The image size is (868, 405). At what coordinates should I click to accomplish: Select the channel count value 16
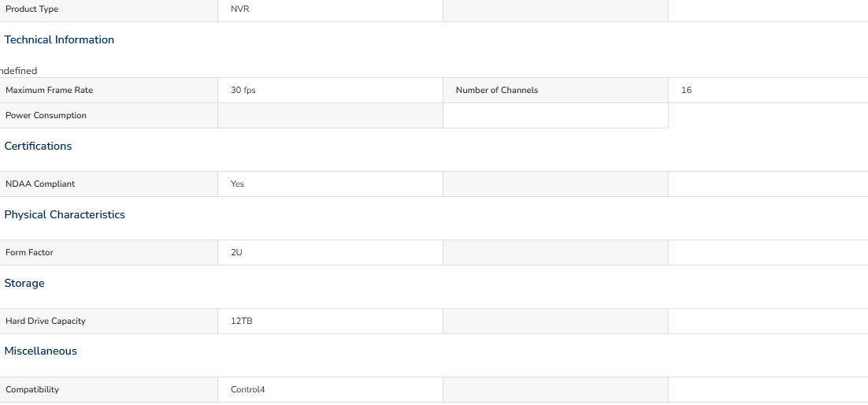click(686, 91)
